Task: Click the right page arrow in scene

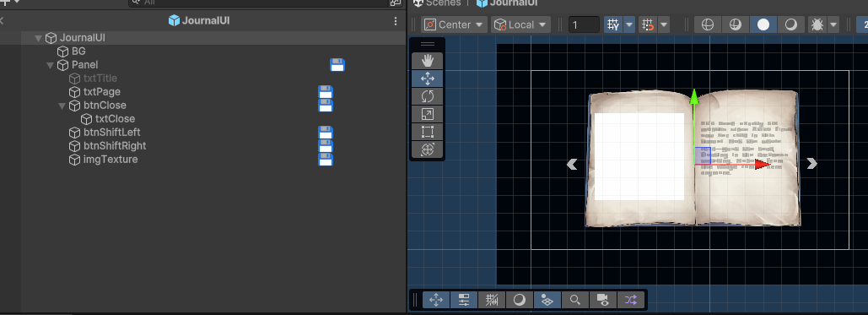Action: point(811,163)
